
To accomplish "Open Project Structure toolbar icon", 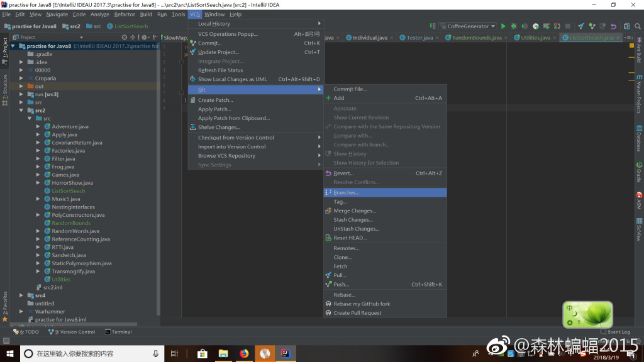I will coord(627,26).
